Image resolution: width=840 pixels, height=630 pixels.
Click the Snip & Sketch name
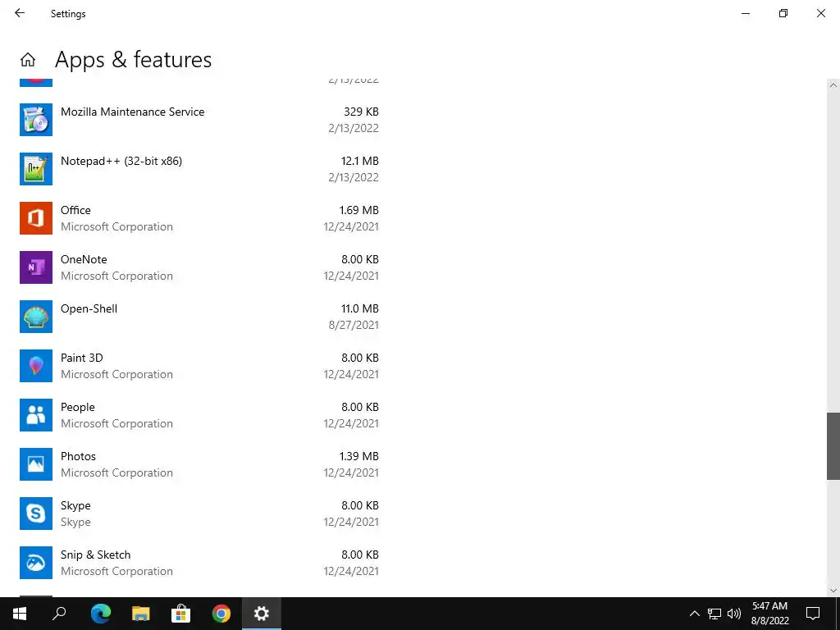click(95, 555)
